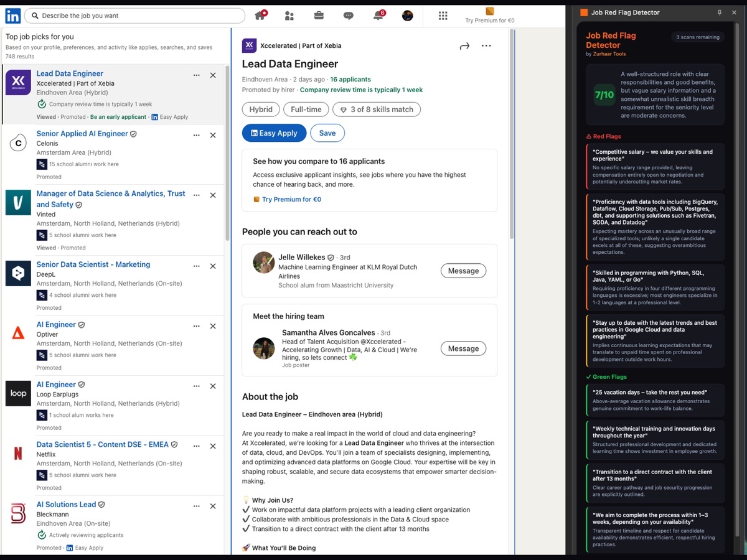Open options for Loop Earplugs job card
747x560 pixels.
(x=197, y=386)
